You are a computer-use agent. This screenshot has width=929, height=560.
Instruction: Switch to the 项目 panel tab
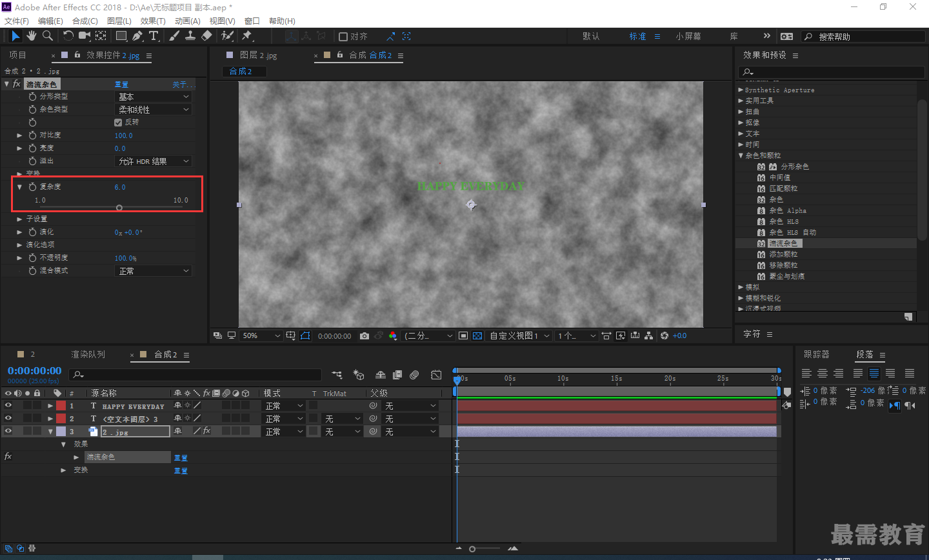tap(17, 55)
